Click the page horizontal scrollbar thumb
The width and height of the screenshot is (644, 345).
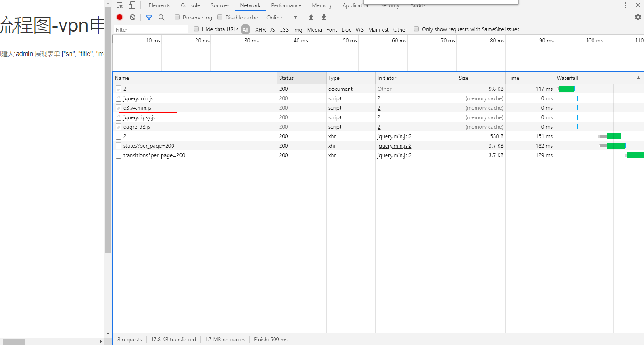(14, 341)
